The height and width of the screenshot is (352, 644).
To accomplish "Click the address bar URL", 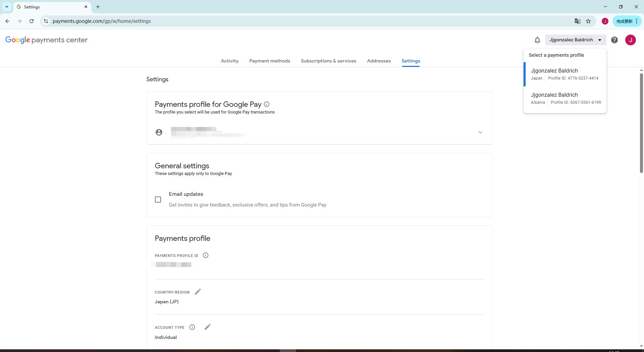I will click(x=102, y=21).
